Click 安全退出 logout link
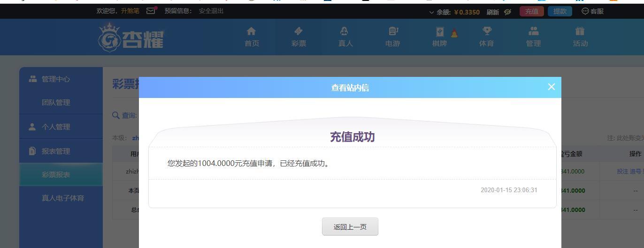Viewport: 644px width, 248px height. tap(211, 11)
